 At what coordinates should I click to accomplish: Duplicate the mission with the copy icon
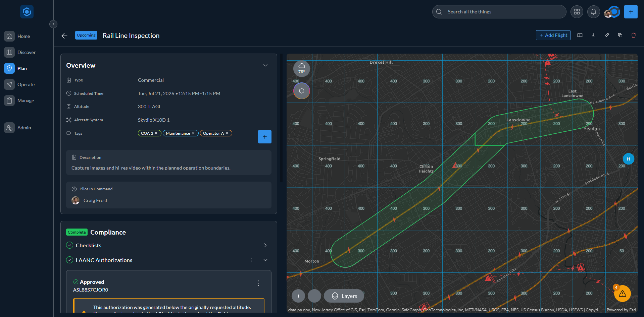tap(620, 35)
